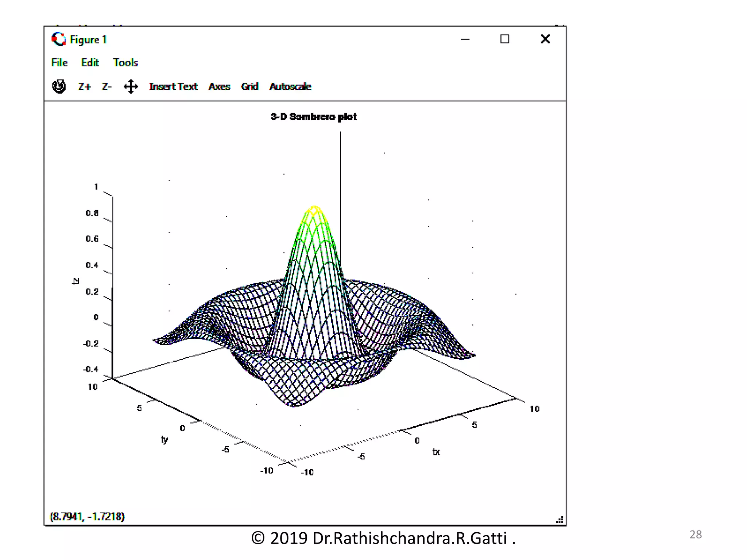The height and width of the screenshot is (560, 747).
Task: Click the Octave logo in title bar
Action: point(58,39)
